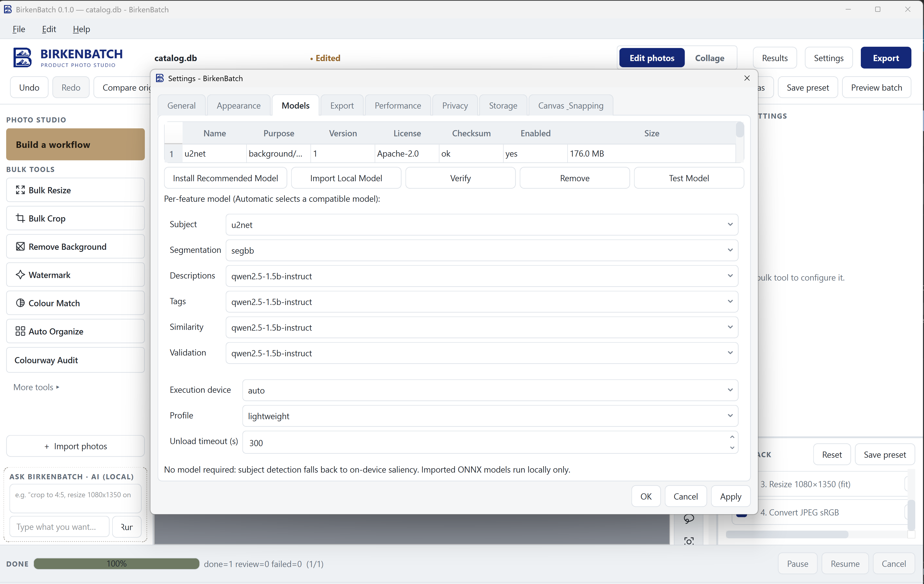Switch to the General settings tab

[182, 106]
